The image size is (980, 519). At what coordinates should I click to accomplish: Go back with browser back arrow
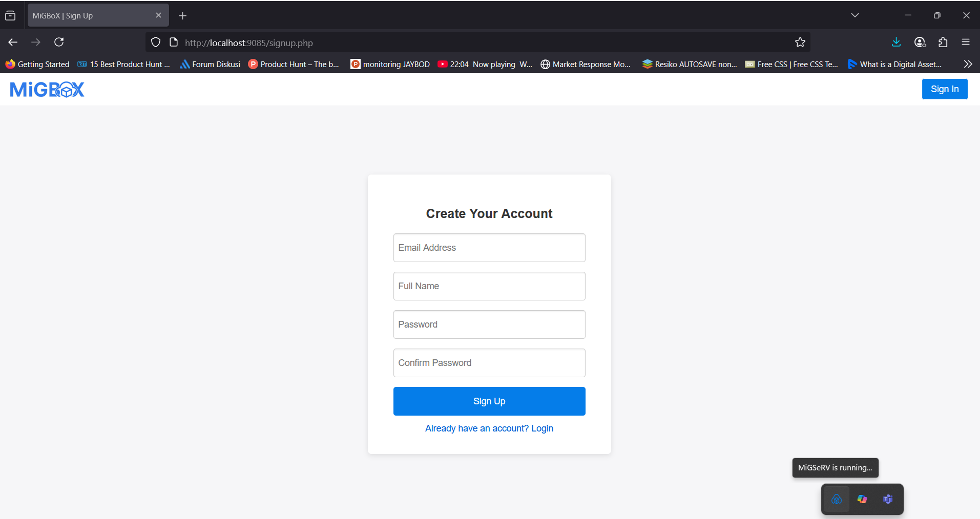tap(13, 42)
